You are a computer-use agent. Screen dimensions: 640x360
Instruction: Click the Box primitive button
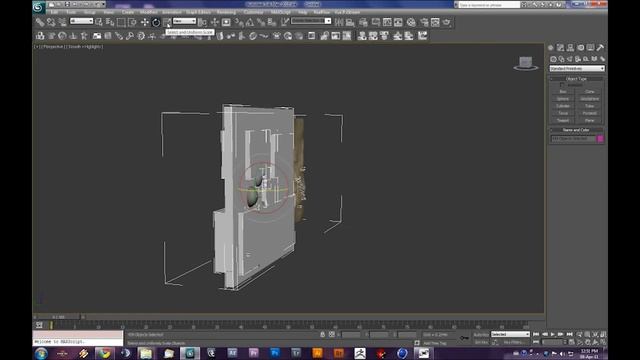563,92
